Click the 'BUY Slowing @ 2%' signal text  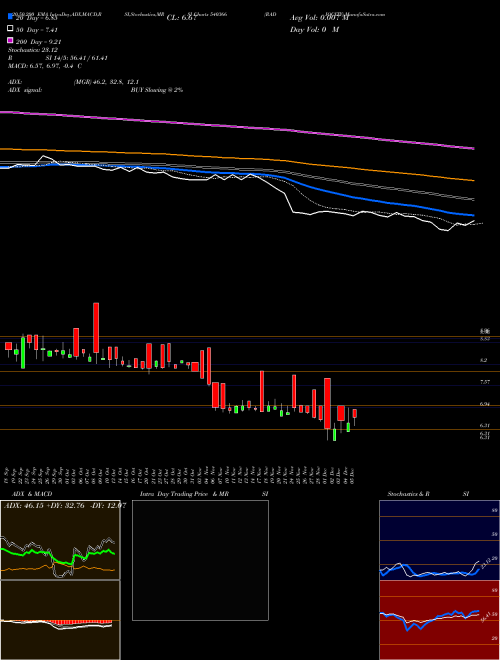click(157, 90)
